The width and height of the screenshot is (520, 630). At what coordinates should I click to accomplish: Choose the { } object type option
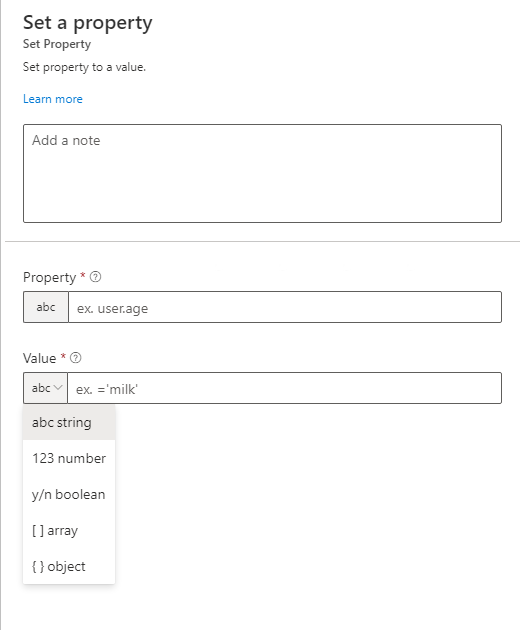69,566
